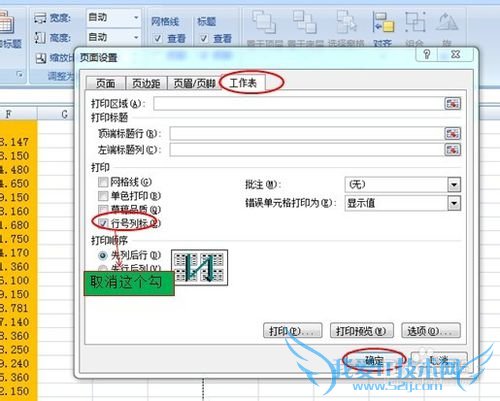Open the 批注 dropdown
This screenshot has width=500, height=401.
(x=454, y=184)
